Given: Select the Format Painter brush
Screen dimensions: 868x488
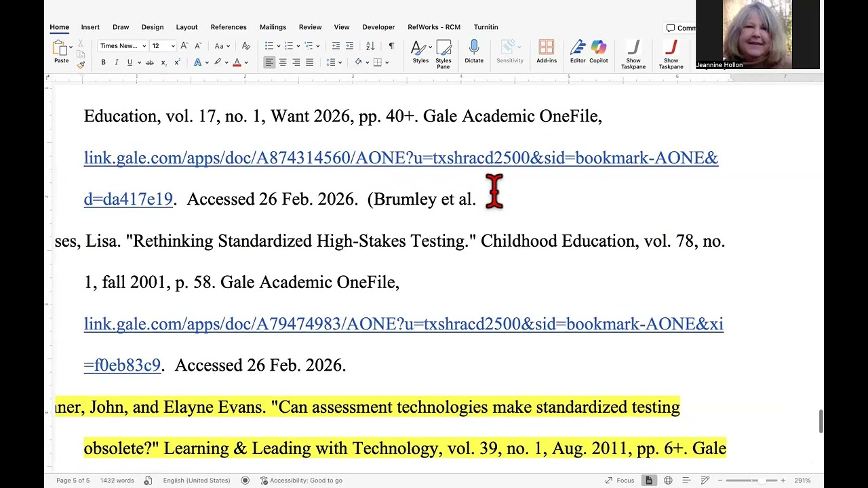Looking at the screenshot, I should pos(81,64).
